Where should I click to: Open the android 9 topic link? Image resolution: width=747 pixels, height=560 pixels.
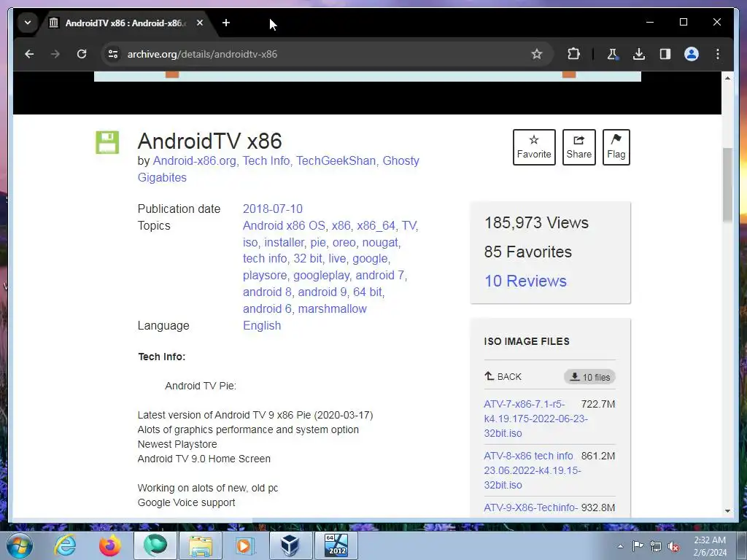(322, 292)
